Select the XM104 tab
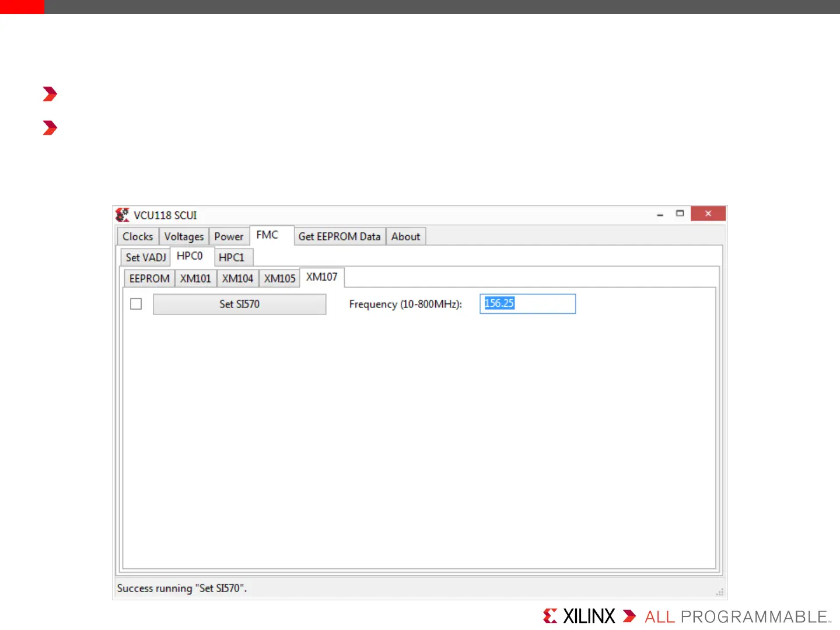 [x=237, y=278]
